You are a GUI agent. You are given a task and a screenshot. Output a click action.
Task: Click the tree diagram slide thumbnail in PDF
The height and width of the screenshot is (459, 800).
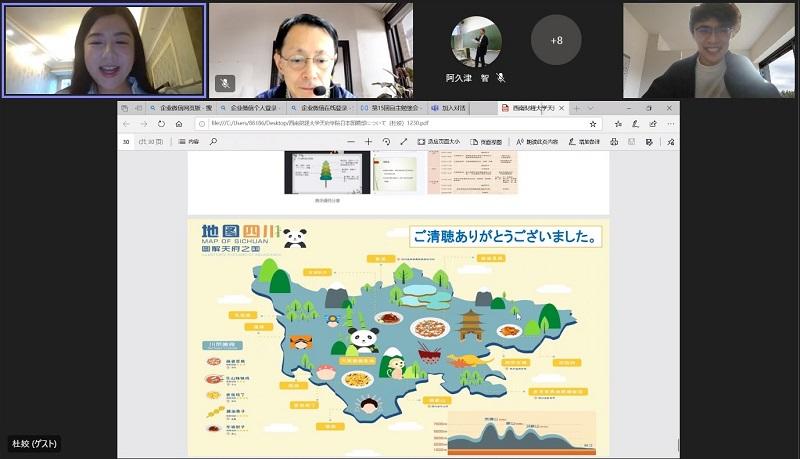[x=327, y=172]
